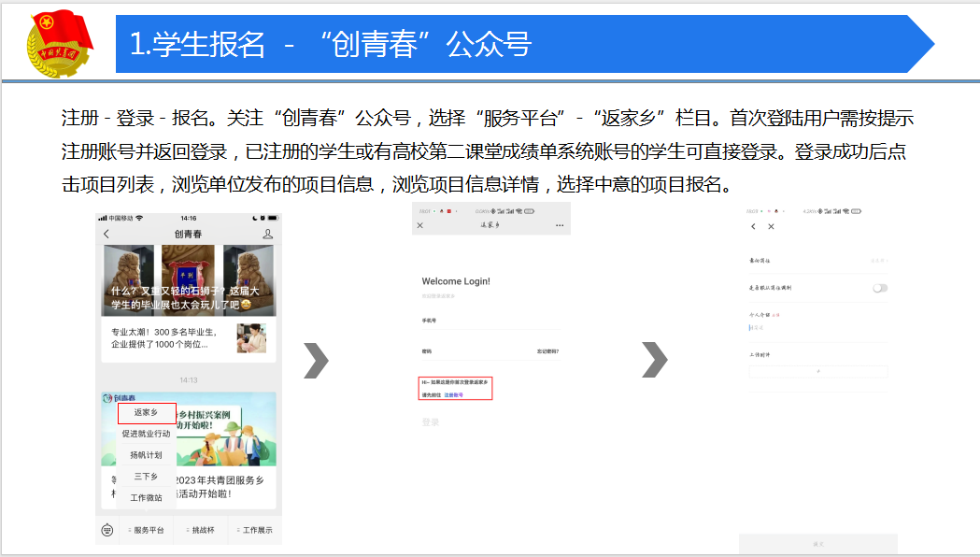Choose 促进就业行动 from the popup menu
The height and width of the screenshot is (557, 980).
(x=147, y=434)
